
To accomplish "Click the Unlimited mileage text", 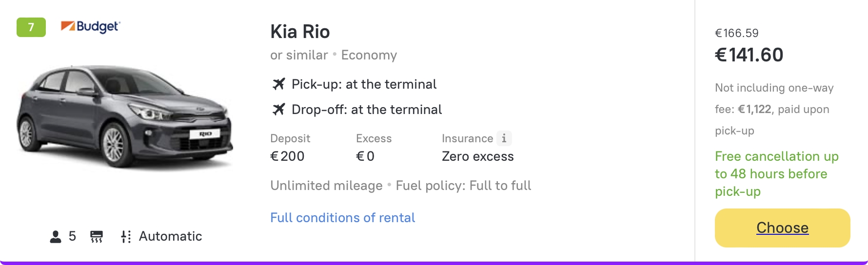I will (x=326, y=186).
